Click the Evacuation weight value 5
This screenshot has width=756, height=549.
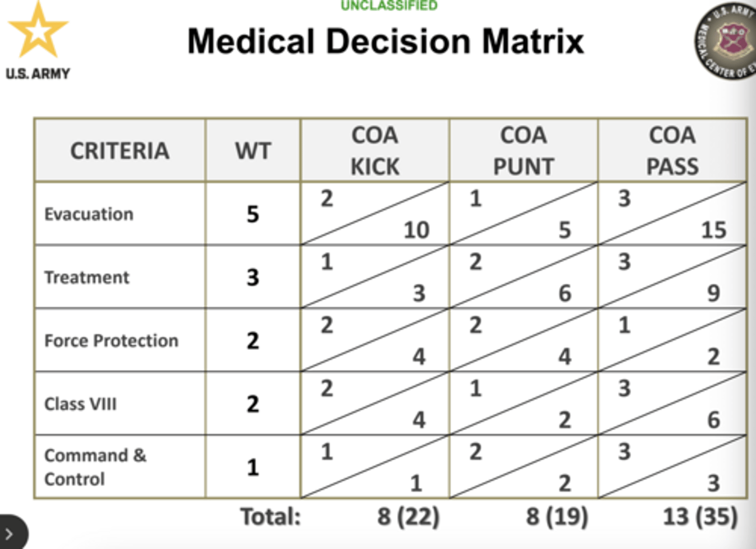(253, 214)
